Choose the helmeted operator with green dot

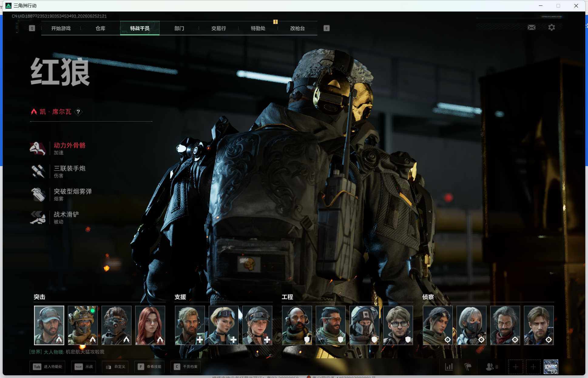coord(83,325)
